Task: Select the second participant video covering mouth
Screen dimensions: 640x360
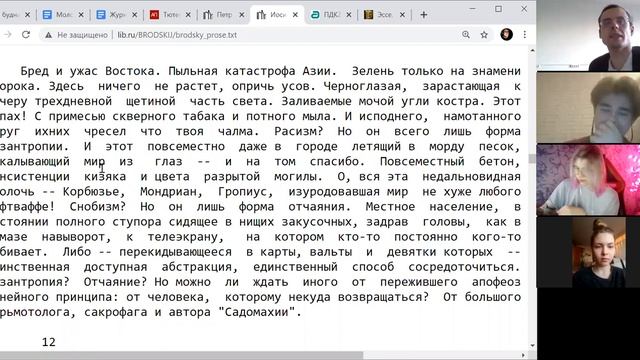Action: point(588,108)
